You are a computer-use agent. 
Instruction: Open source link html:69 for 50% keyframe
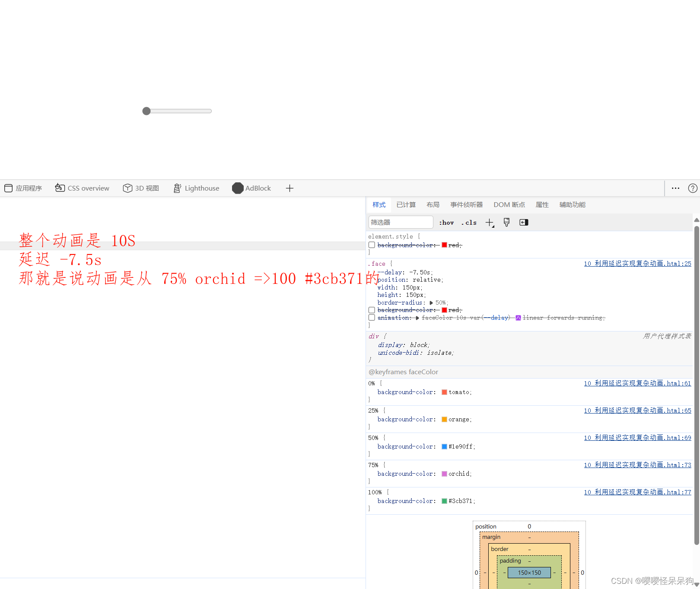tap(637, 438)
